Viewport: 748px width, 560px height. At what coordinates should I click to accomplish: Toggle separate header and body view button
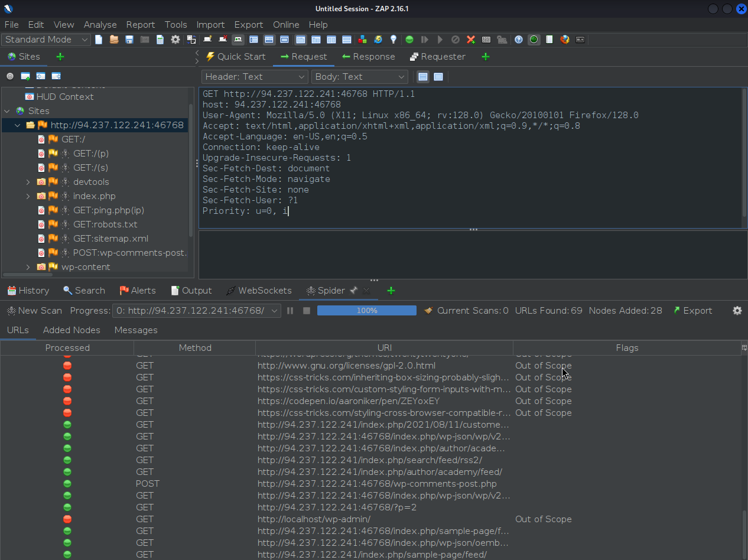tap(423, 77)
